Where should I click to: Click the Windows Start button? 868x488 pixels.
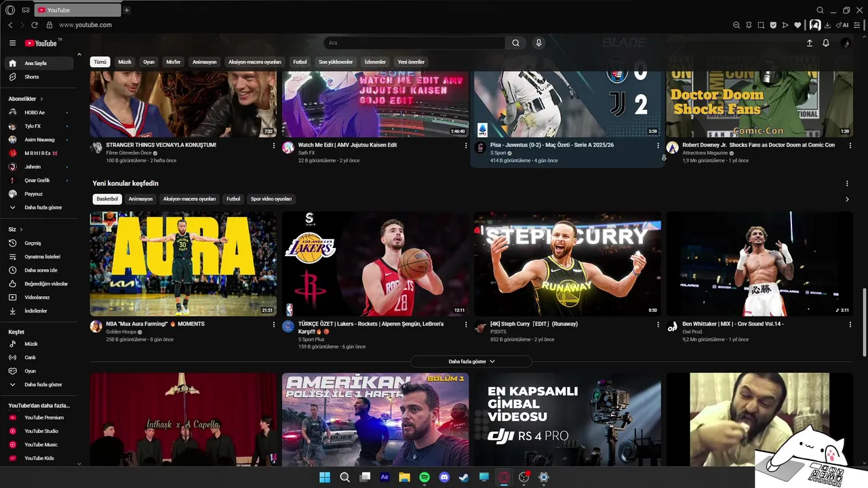click(x=325, y=477)
